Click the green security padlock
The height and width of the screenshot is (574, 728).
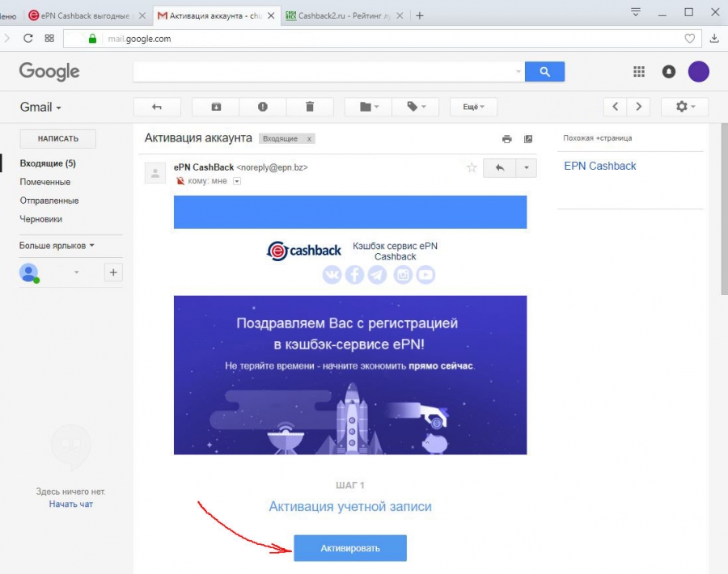click(x=92, y=39)
